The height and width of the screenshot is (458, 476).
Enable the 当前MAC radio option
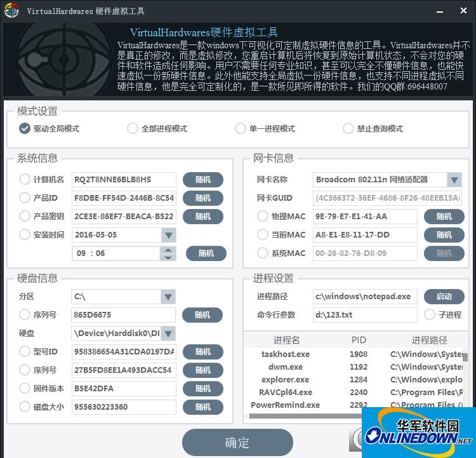pos(263,234)
